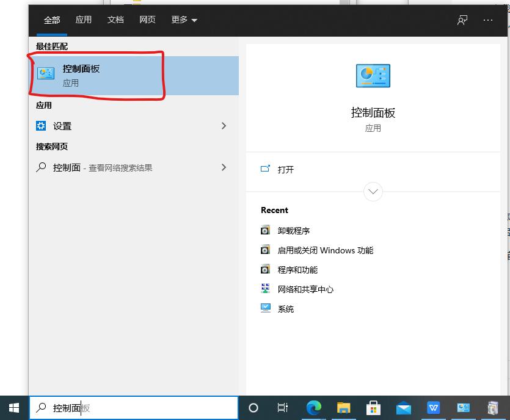
Task: Click the feedback icon in top-right corner
Action: click(x=462, y=20)
